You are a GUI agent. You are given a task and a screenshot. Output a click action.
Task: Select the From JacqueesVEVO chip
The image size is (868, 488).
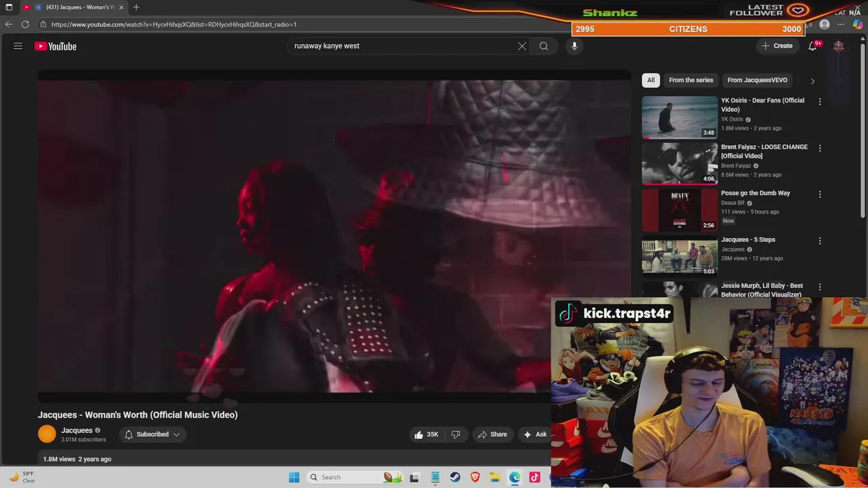[757, 80]
